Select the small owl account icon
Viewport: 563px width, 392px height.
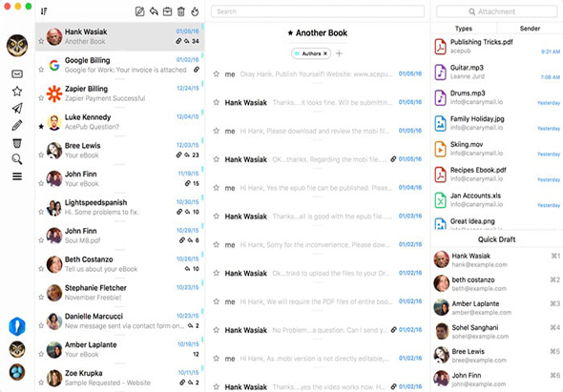pyautogui.click(x=17, y=349)
